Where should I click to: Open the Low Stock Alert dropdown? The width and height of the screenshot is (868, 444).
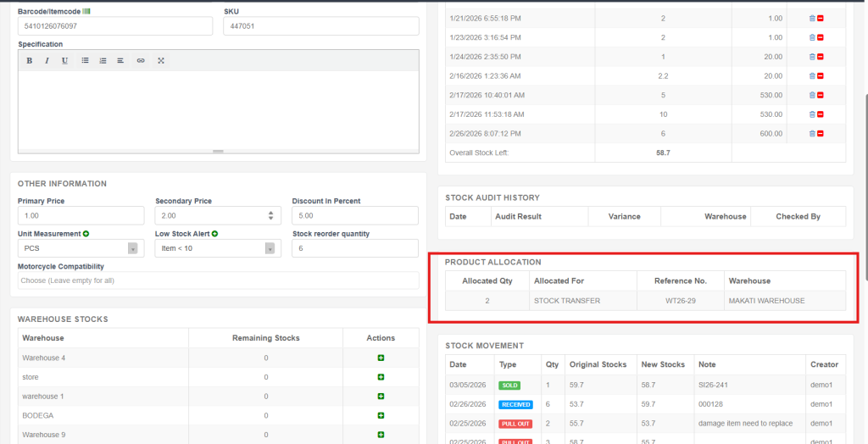coord(270,248)
